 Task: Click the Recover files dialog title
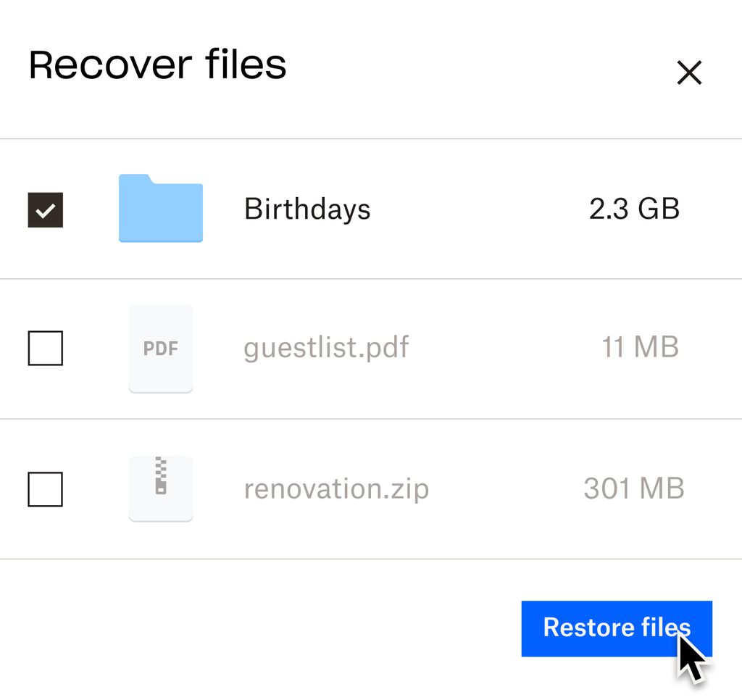pos(157,65)
